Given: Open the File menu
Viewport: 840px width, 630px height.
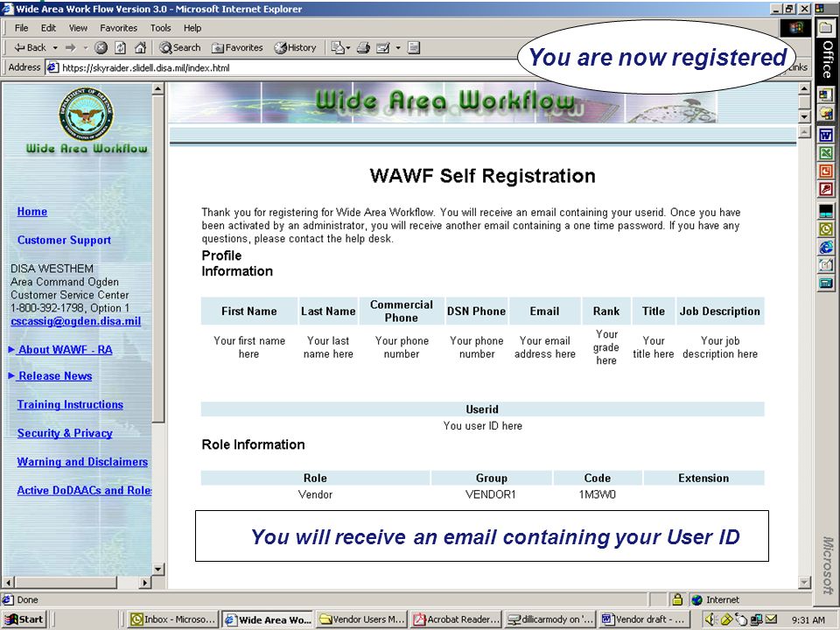Looking at the screenshot, I should 21,28.
